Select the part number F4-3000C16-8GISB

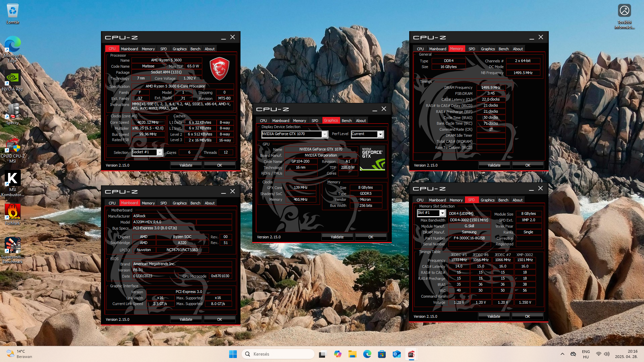point(469,238)
